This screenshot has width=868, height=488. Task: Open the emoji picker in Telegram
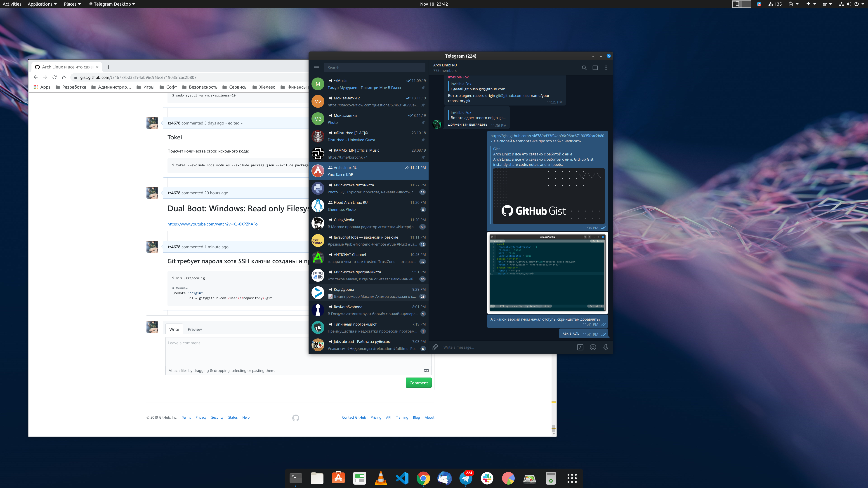point(593,347)
